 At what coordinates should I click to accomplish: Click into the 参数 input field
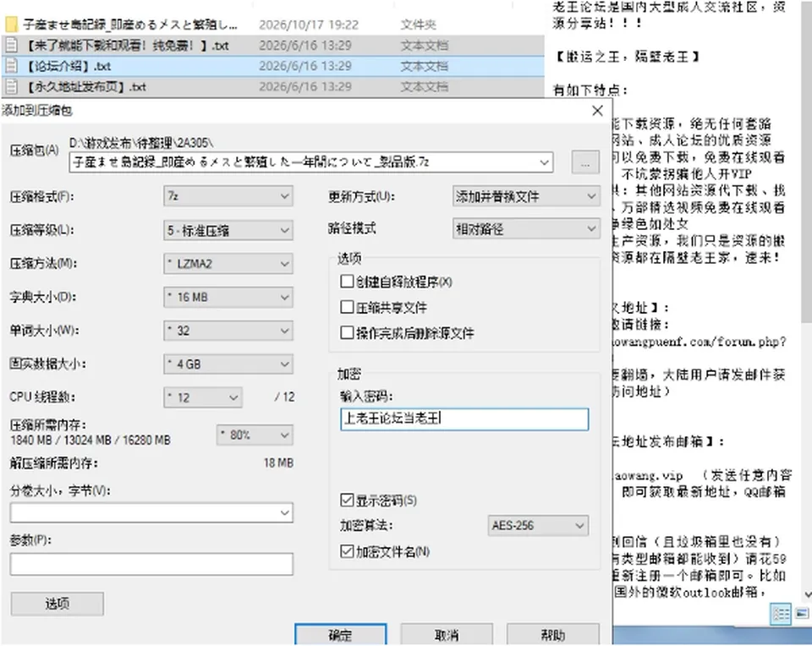click(x=151, y=564)
